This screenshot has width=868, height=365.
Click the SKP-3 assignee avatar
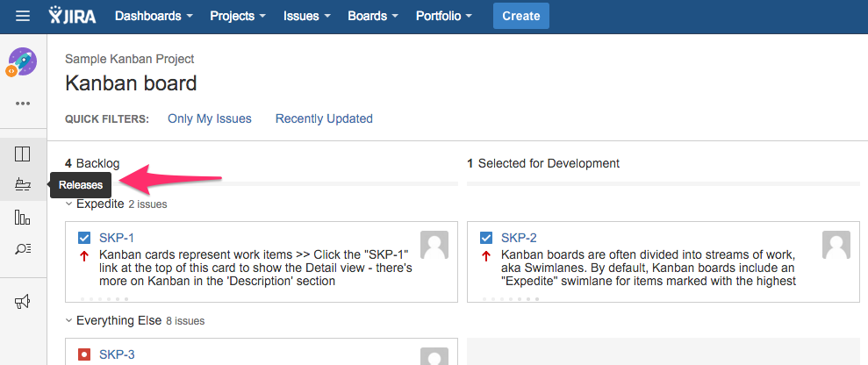pyautogui.click(x=434, y=356)
